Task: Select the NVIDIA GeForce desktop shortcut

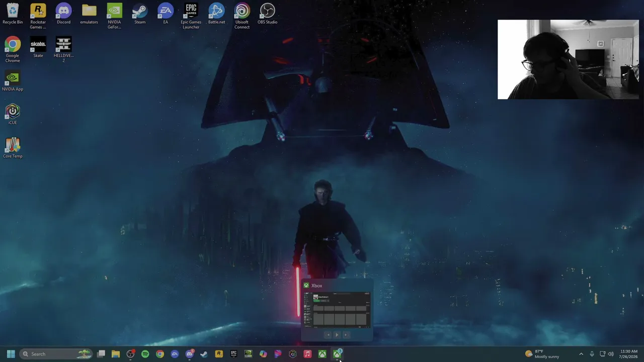Action: (114, 17)
